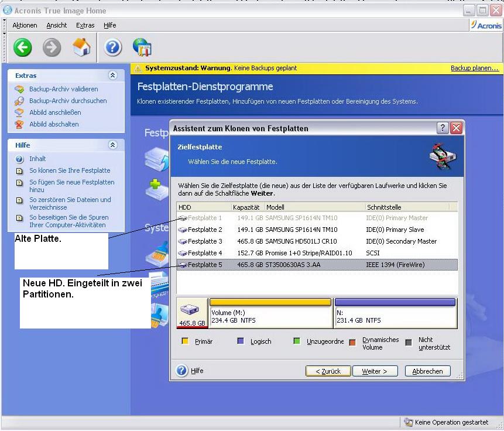
Task: Click the question mark button in dialog title bar
Action: click(443, 128)
